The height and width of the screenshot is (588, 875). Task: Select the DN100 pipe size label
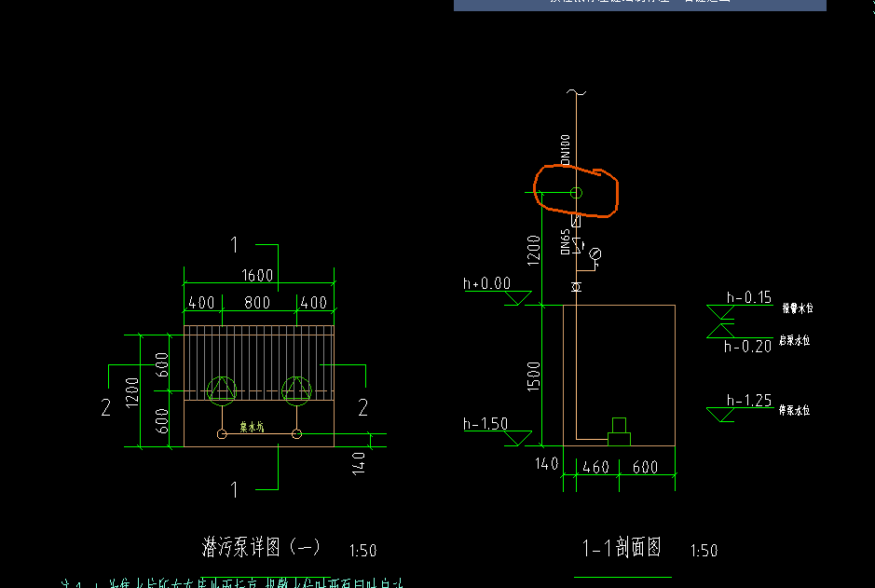click(566, 150)
